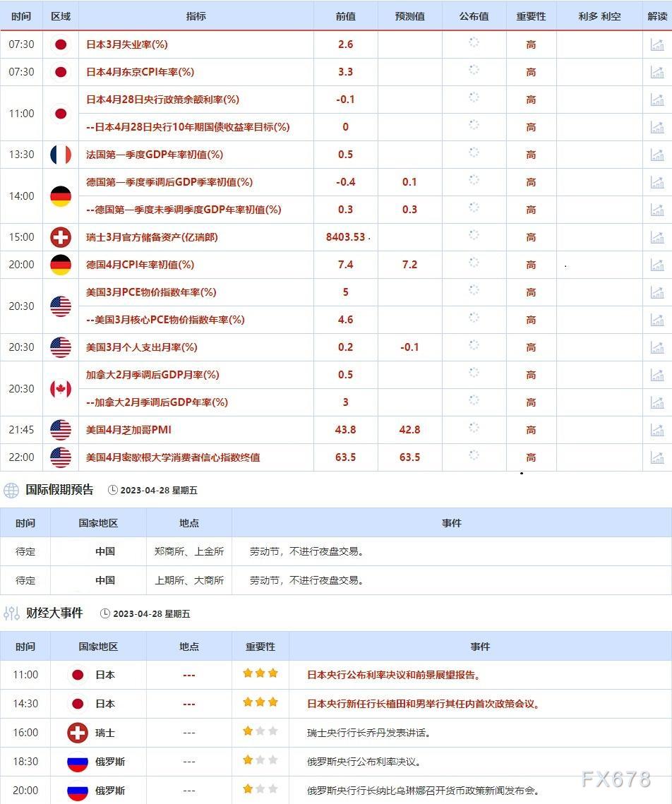
Task: Click the Japan flag on 东京CPI row
Action: pos(61,71)
